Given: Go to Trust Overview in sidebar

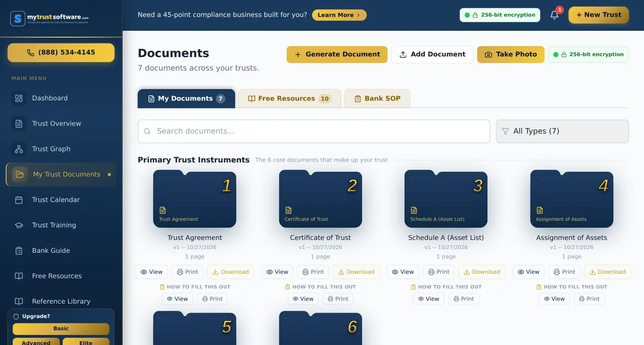Looking at the screenshot, I should point(61,124).
